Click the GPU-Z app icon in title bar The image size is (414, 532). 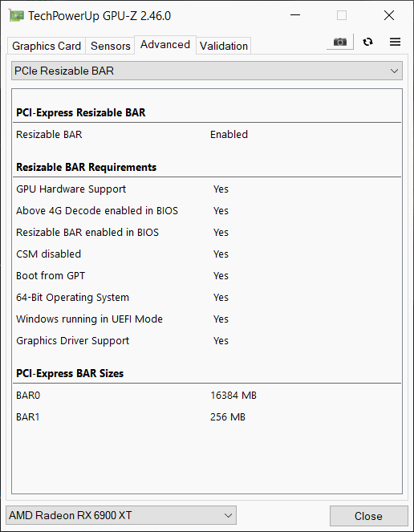point(16,15)
